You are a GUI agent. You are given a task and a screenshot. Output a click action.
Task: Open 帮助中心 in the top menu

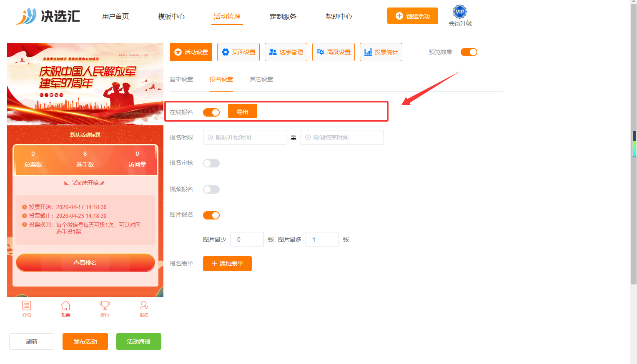339,16
